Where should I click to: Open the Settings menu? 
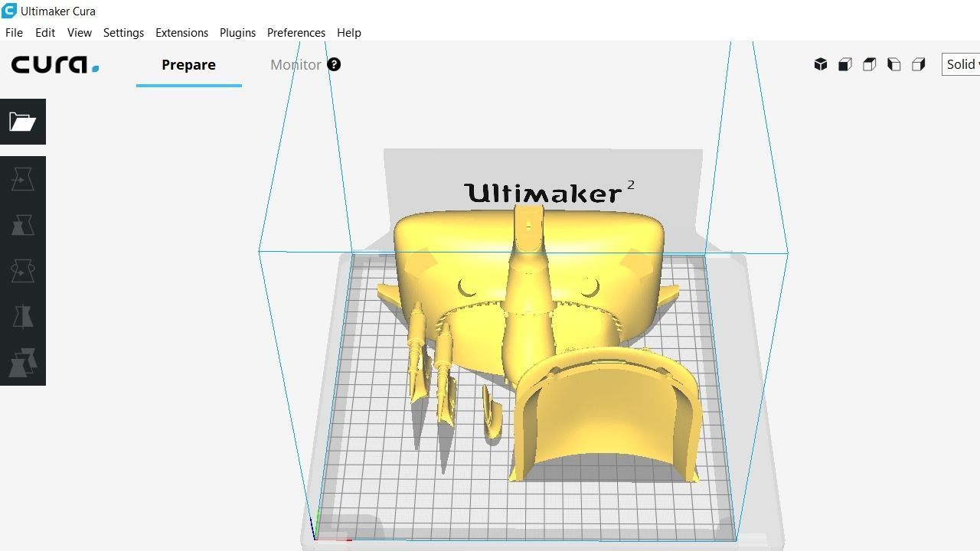[x=123, y=32]
